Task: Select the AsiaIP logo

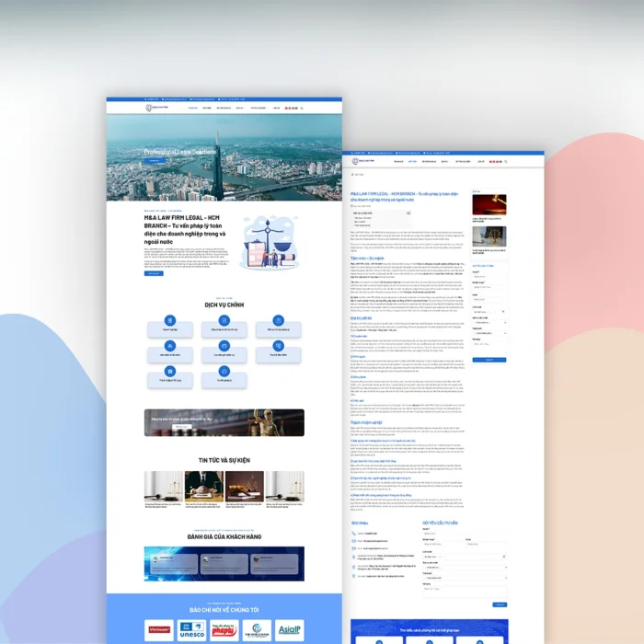Action: (x=289, y=630)
